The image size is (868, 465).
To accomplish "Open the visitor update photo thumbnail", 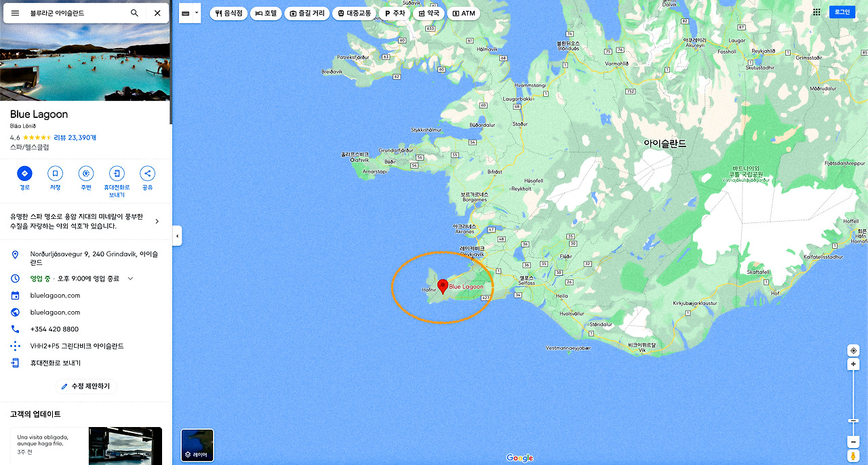I will (125, 446).
